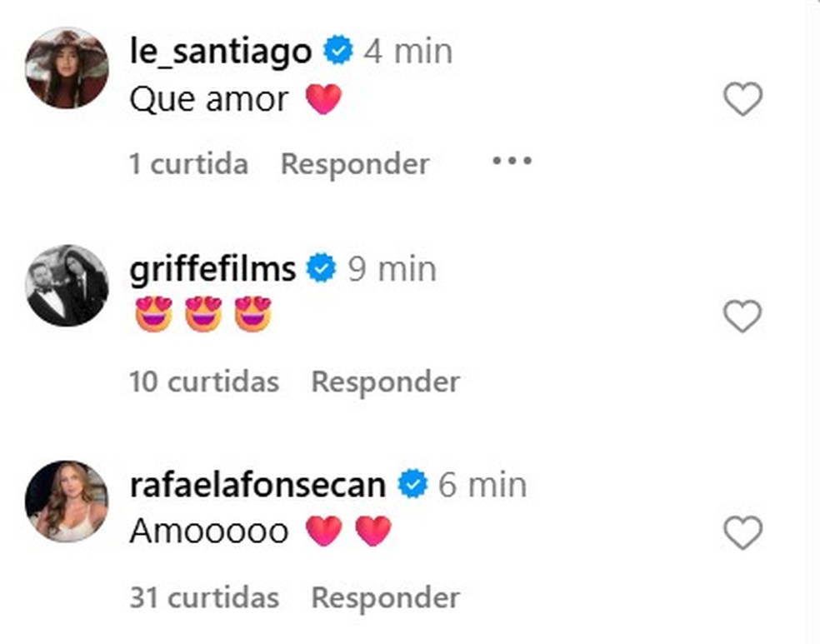820x644 pixels.
Task: Click griffefilms's verified badge
Action: pyautogui.click(x=321, y=267)
